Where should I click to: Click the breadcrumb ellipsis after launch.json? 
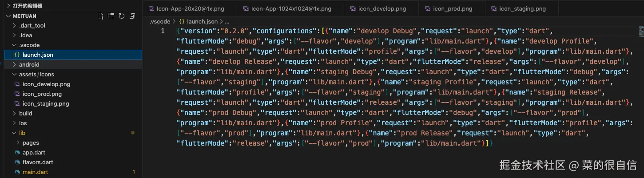(227, 21)
